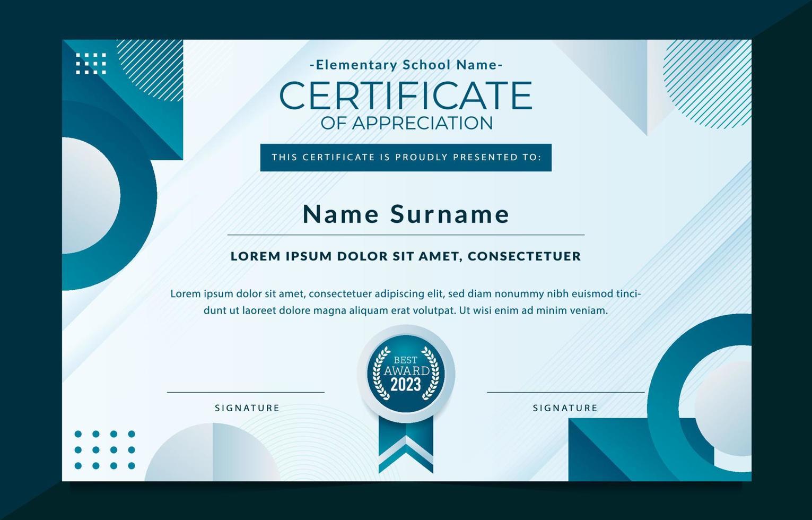Click the 'BEST AWARD 2023' badge medallion
Viewport: 812px width, 520px height.
coord(406,374)
